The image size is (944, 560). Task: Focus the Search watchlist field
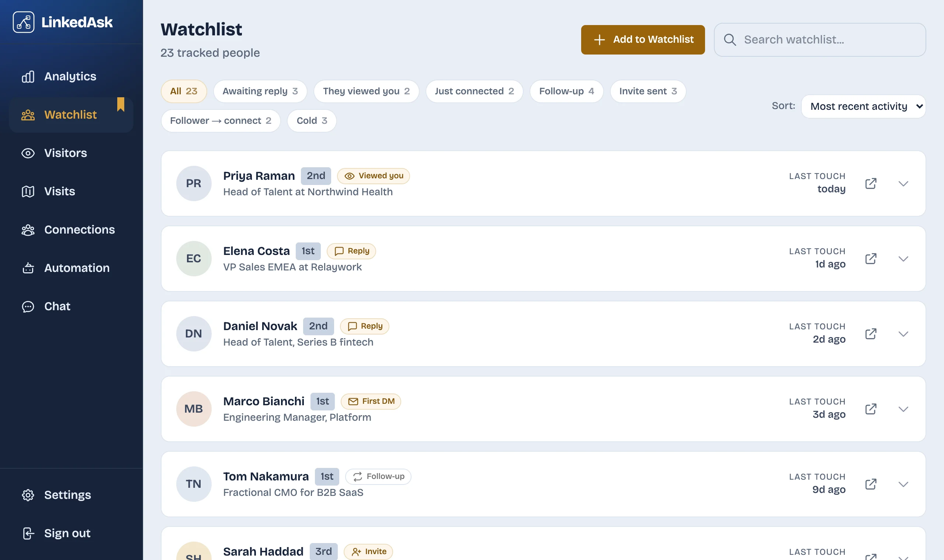820,40
